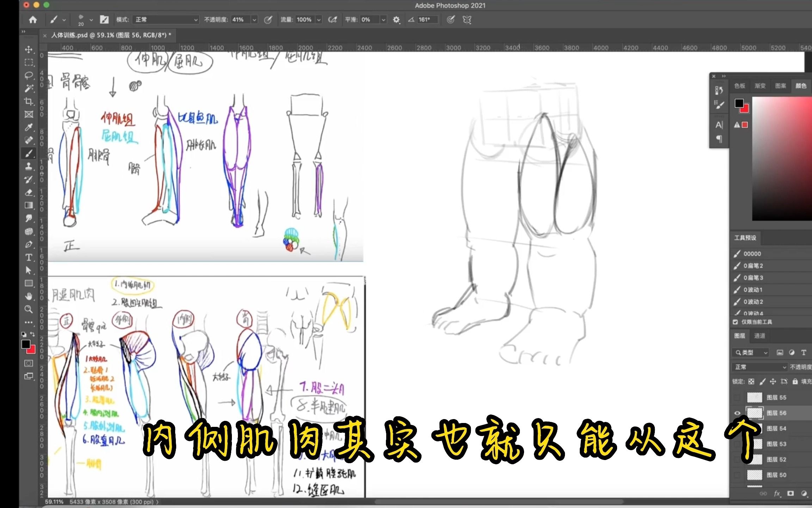Select the Brush tool in the left toolbar

click(29, 153)
